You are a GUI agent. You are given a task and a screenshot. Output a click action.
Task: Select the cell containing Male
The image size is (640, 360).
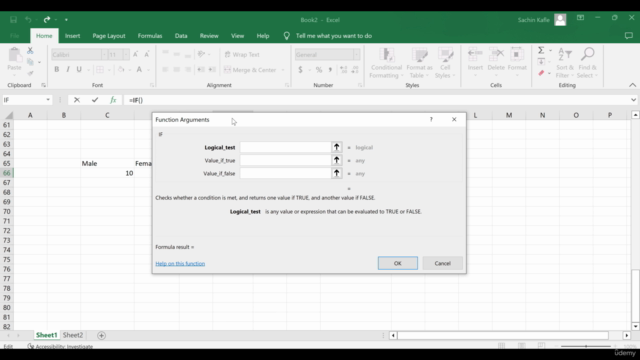[x=107, y=163]
